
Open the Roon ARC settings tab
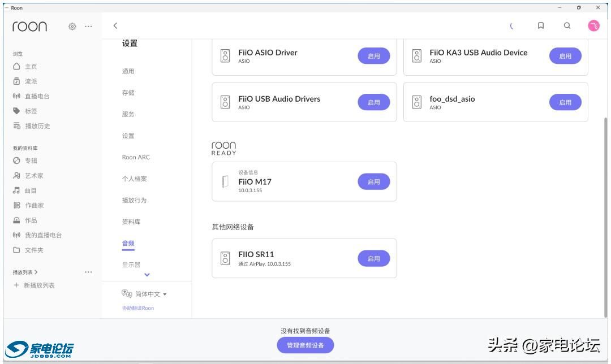click(x=136, y=157)
